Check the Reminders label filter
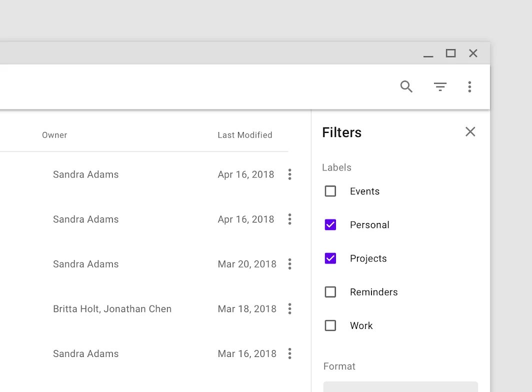Screen dimensions: 532x392 pyautogui.click(x=330, y=292)
